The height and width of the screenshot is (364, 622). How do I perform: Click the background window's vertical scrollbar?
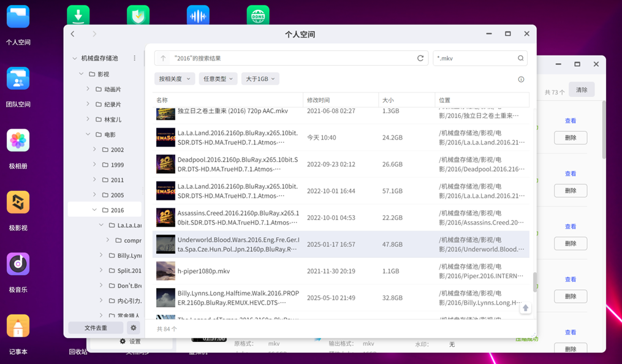point(604,130)
